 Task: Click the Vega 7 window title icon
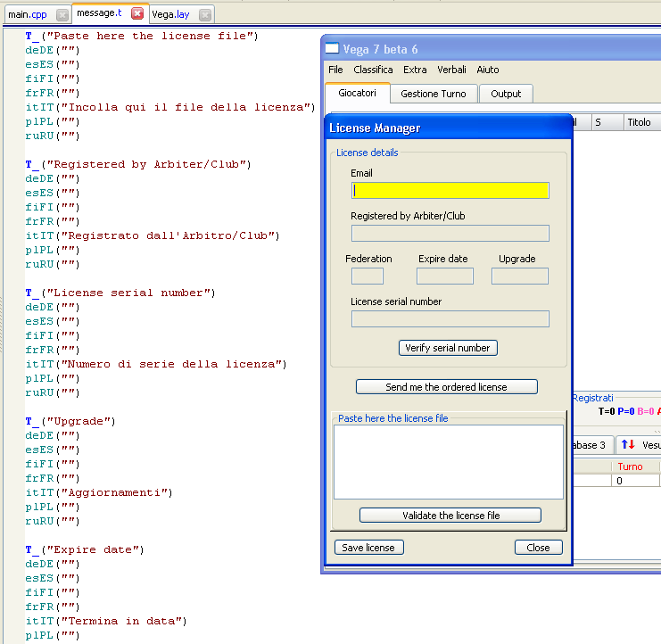tap(332, 49)
